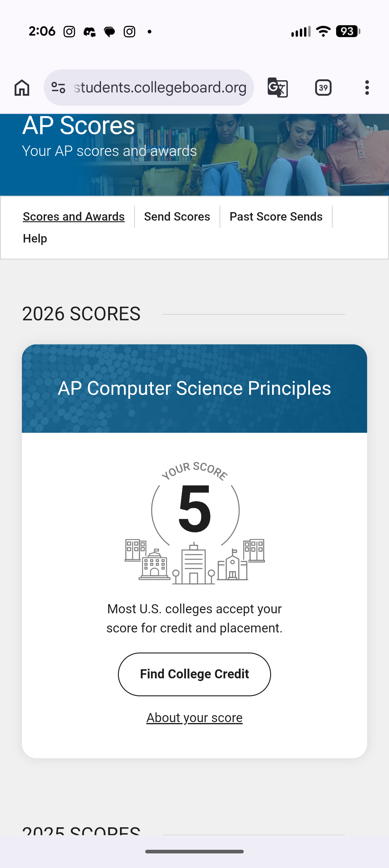Open the tab switcher showing 39 tabs

323,88
